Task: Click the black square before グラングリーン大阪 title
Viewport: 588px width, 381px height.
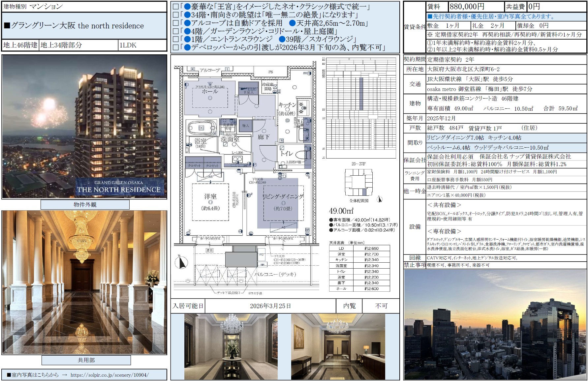Action: click(x=7, y=26)
